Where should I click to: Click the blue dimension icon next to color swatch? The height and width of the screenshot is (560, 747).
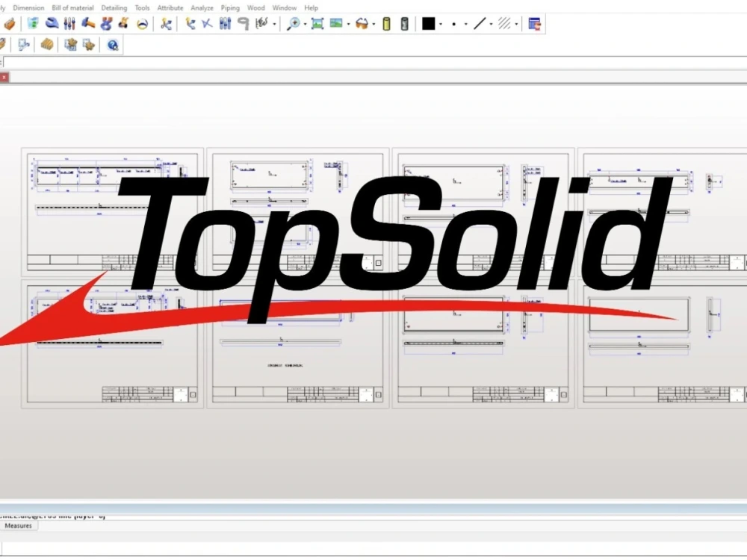point(534,23)
